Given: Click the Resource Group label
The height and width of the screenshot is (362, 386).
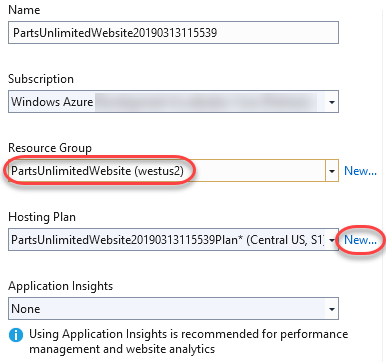Looking at the screenshot, I should point(50,148).
